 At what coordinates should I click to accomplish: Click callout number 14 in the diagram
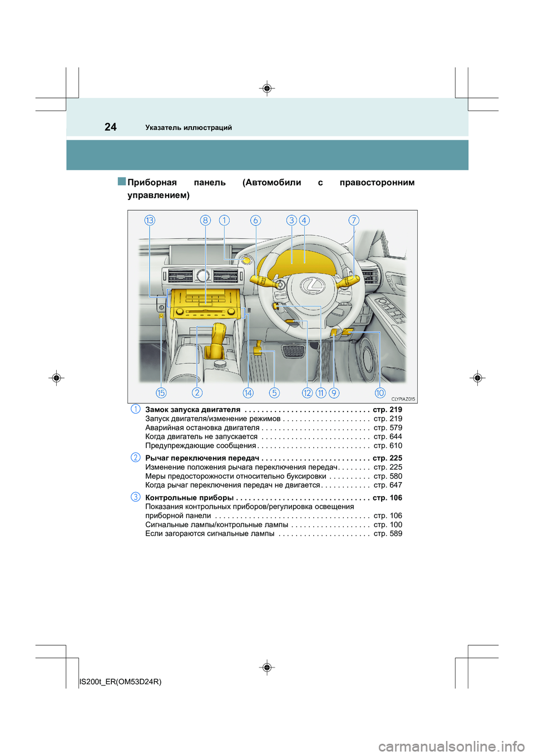click(x=248, y=393)
